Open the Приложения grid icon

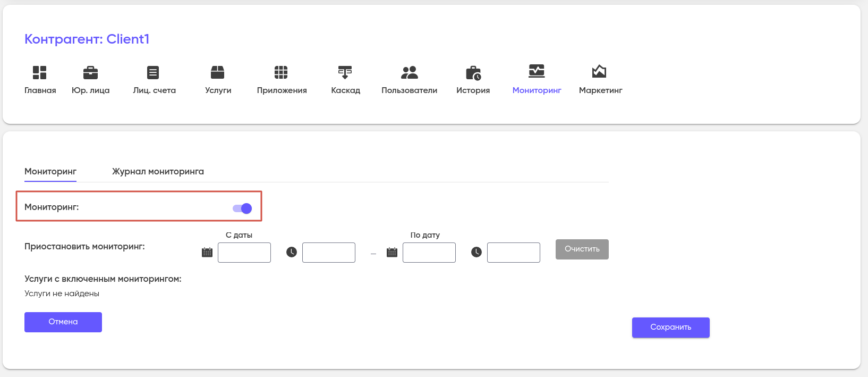[281, 72]
